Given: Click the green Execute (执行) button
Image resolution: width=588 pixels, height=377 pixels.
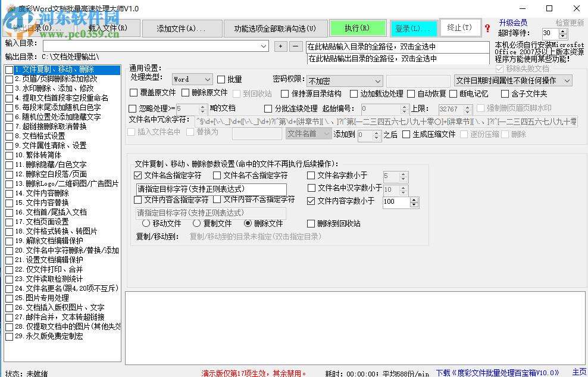Looking at the screenshot, I should coord(356,28).
